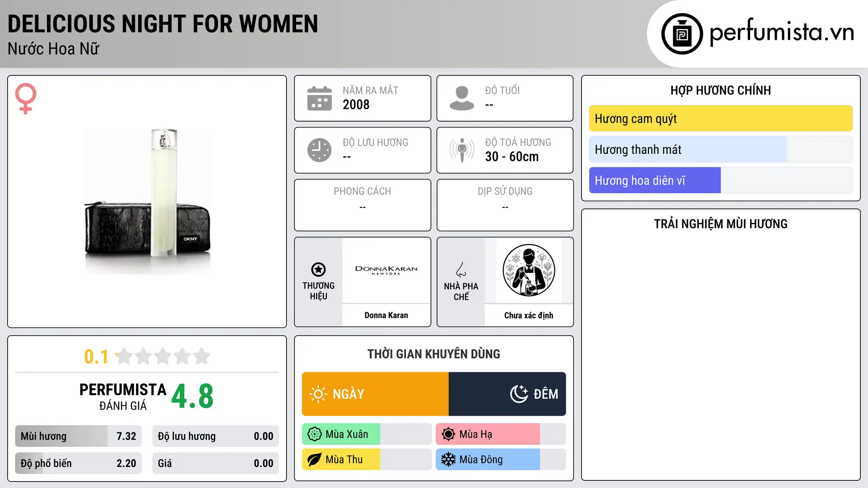Click the Độ toả hương label

click(x=518, y=142)
